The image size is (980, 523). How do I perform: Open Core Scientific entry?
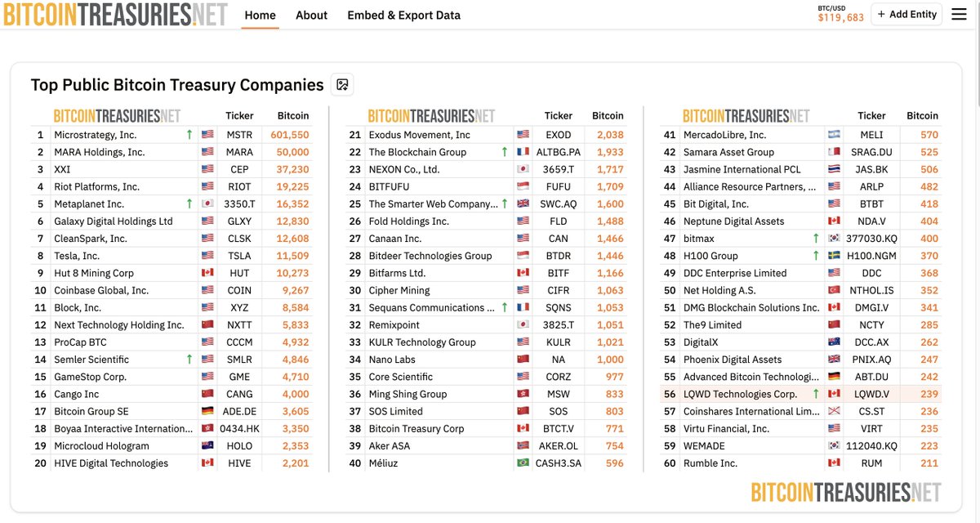click(401, 377)
